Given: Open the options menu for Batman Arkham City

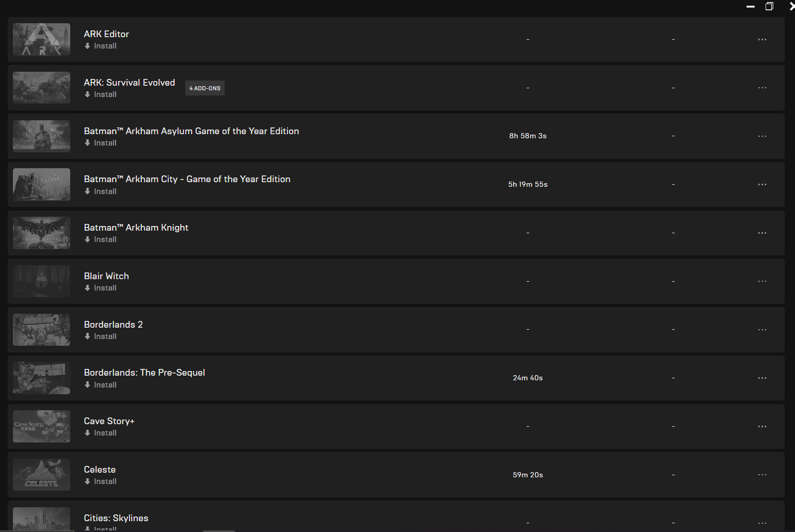Looking at the screenshot, I should [762, 184].
